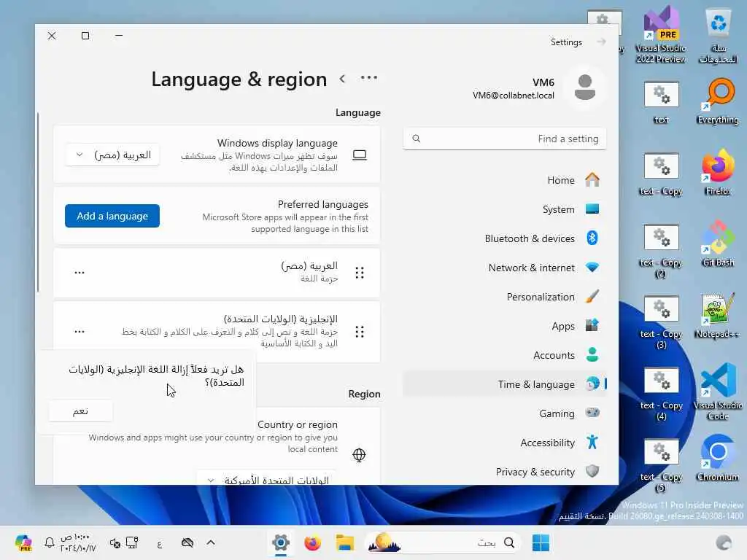Click the Firefox desktop shortcut
Image resolution: width=747 pixels, height=560 pixels.
click(x=718, y=172)
